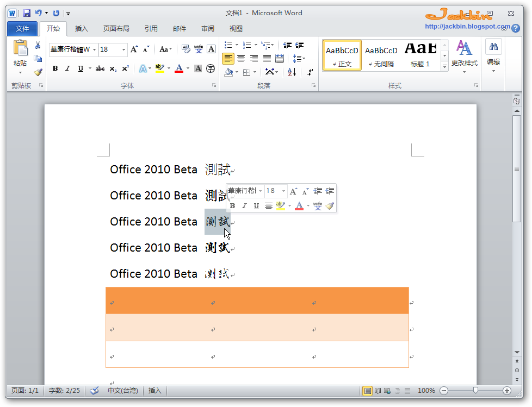Screen dimensions: 532x407
Task: Expand underline style dropdown arrow
Action: pyautogui.click(x=90, y=68)
